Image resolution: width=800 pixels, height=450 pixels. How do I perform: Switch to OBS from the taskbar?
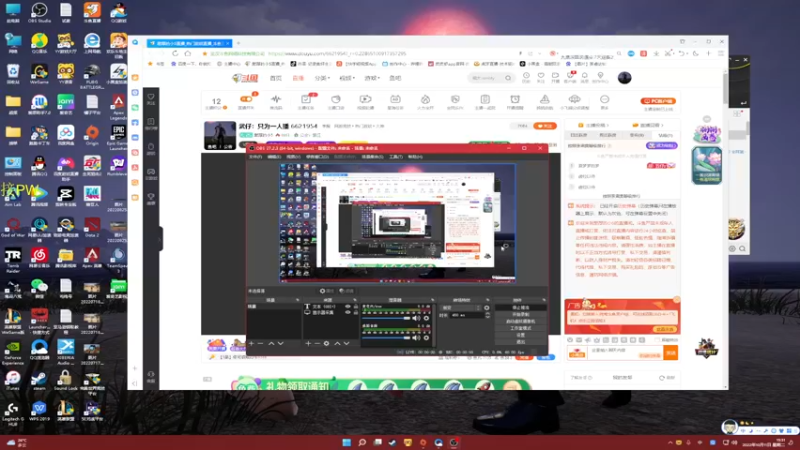point(454,442)
